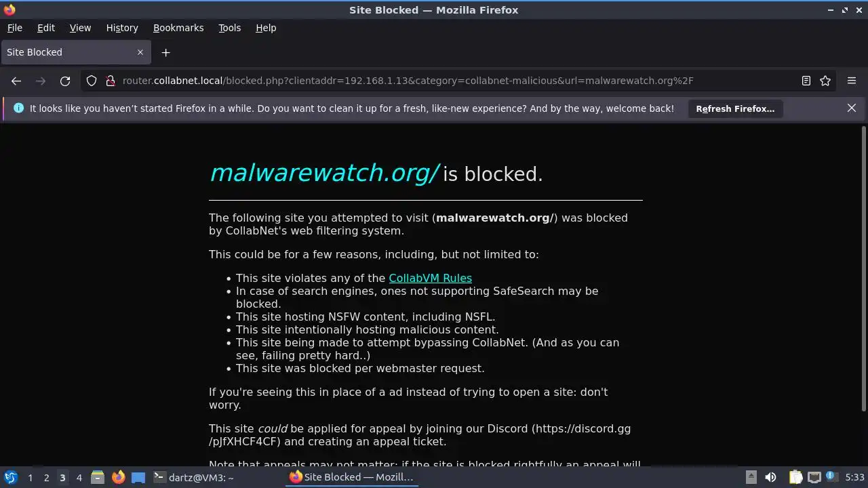The height and width of the screenshot is (488, 868).
Task: Toggle reader view in the address bar
Action: tap(806, 81)
